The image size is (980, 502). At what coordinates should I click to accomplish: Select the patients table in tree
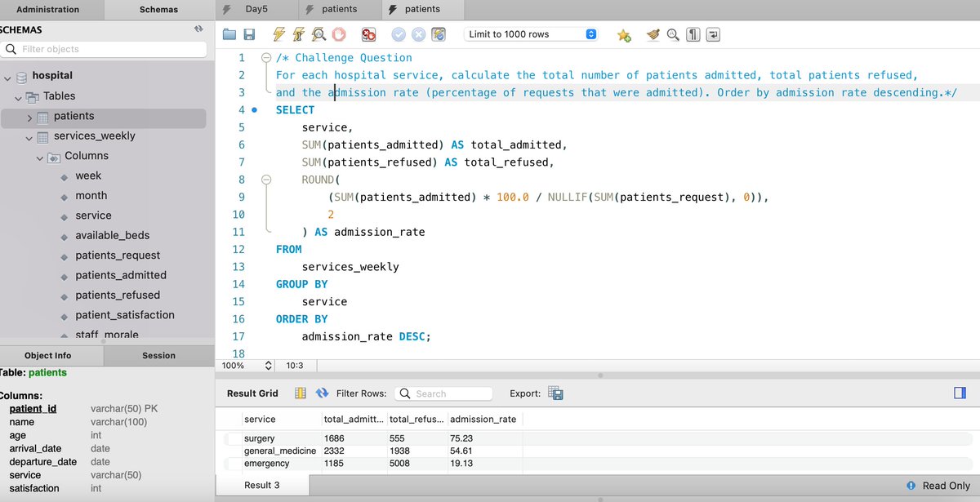click(73, 116)
